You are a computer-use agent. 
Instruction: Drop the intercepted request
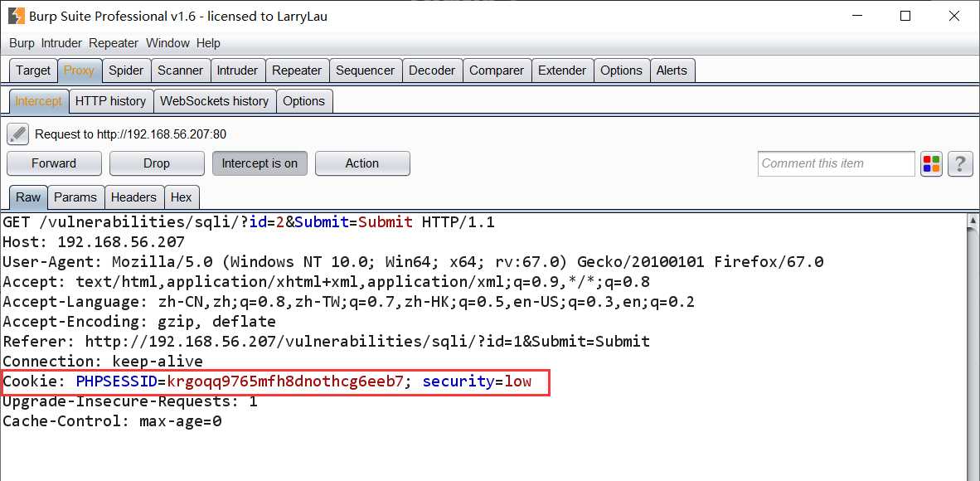coord(157,164)
